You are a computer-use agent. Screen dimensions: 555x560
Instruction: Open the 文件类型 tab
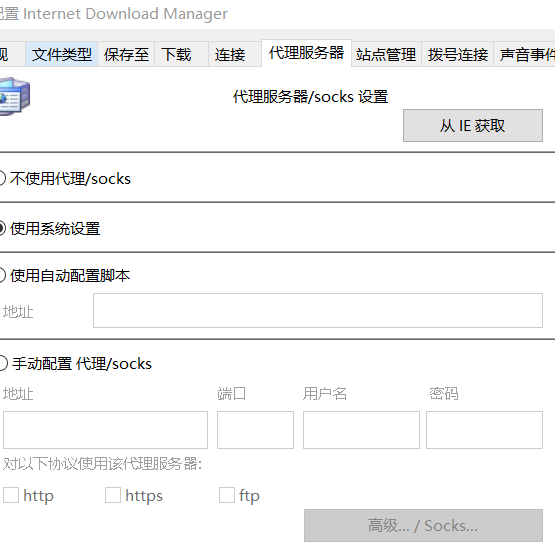point(61,54)
